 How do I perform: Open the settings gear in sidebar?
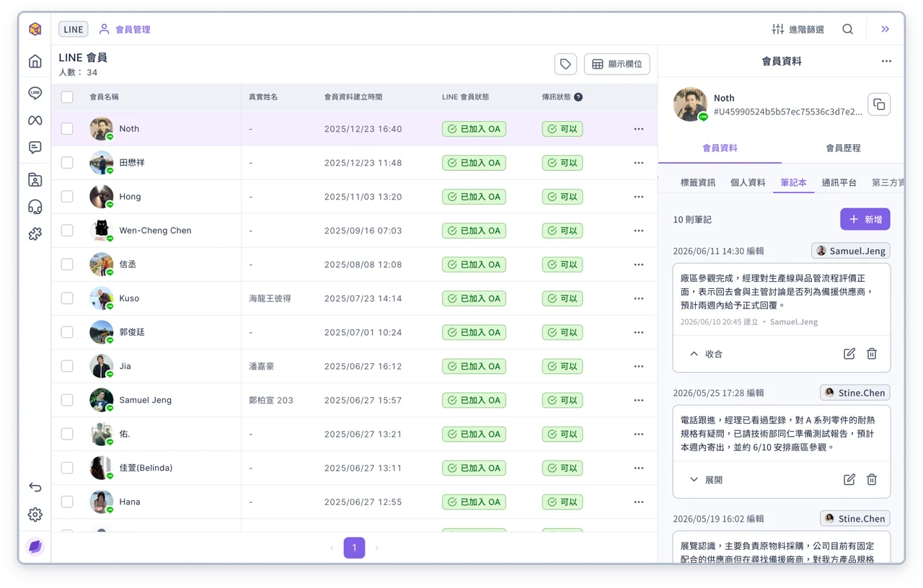click(x=35, y=514)
